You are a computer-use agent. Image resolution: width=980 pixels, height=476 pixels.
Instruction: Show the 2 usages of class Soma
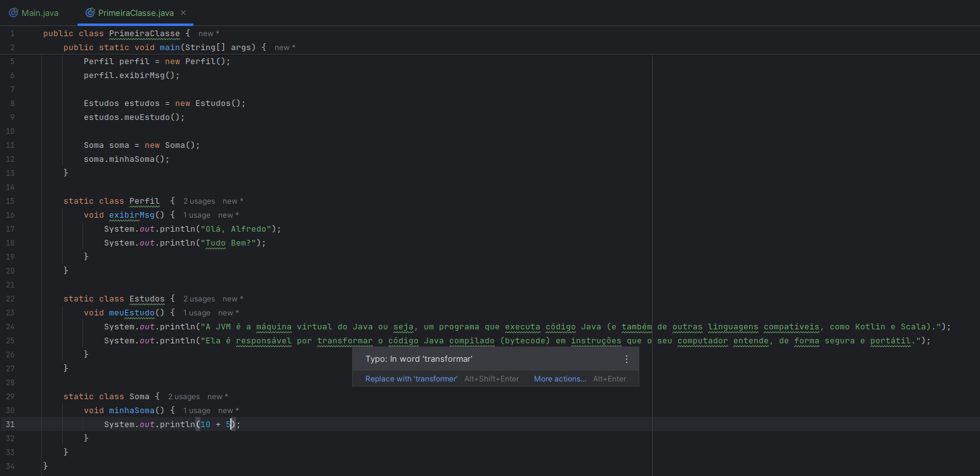coord(184,397)
